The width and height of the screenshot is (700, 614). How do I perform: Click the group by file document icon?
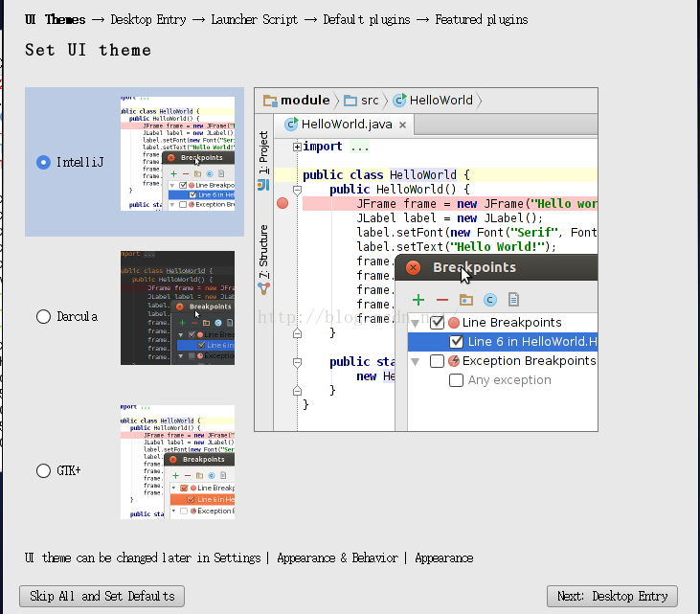(x=514, y=300)
